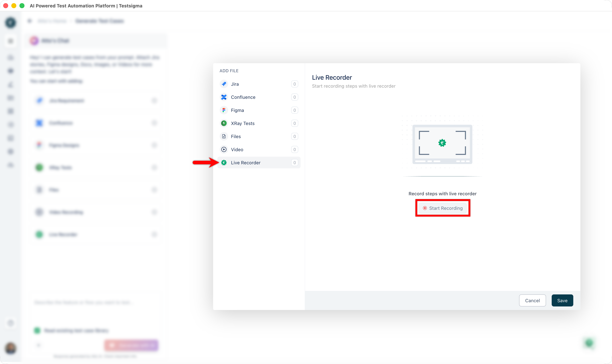Screen dimensions: 612x364
Task: Click the Start Recording button
Action: [x=443, y=208]
